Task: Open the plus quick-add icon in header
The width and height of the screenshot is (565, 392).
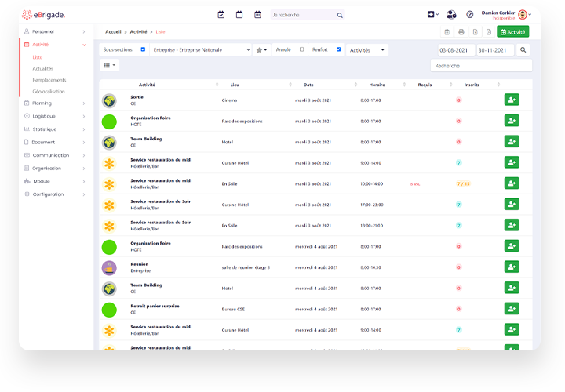Action: 431,14
